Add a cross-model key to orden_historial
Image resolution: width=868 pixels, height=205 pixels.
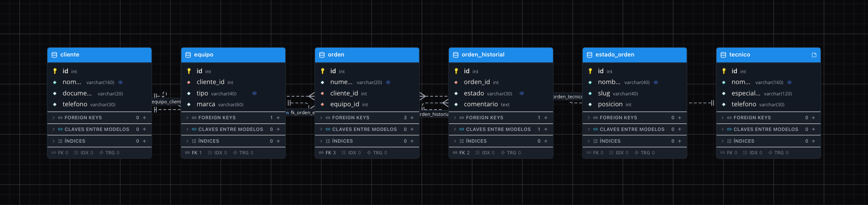tap(546, 130)
